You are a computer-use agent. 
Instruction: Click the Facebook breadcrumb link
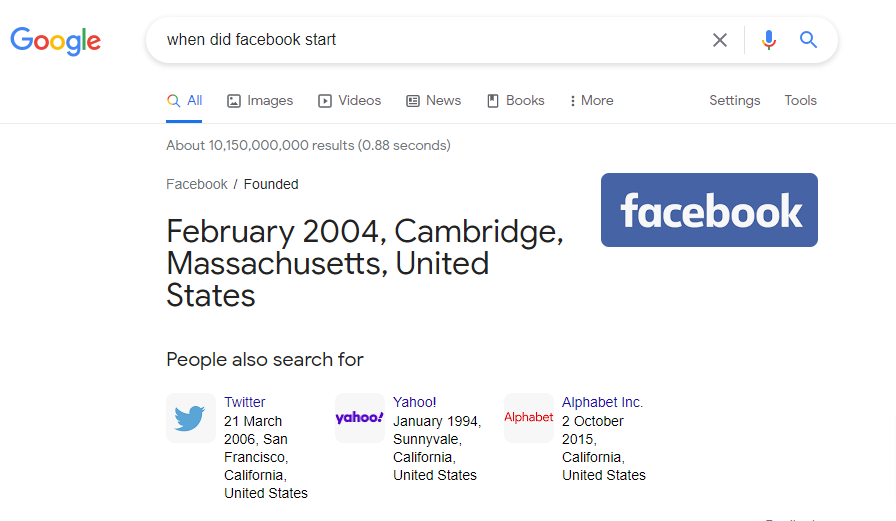pyautogui.click(x=197, y=184)
